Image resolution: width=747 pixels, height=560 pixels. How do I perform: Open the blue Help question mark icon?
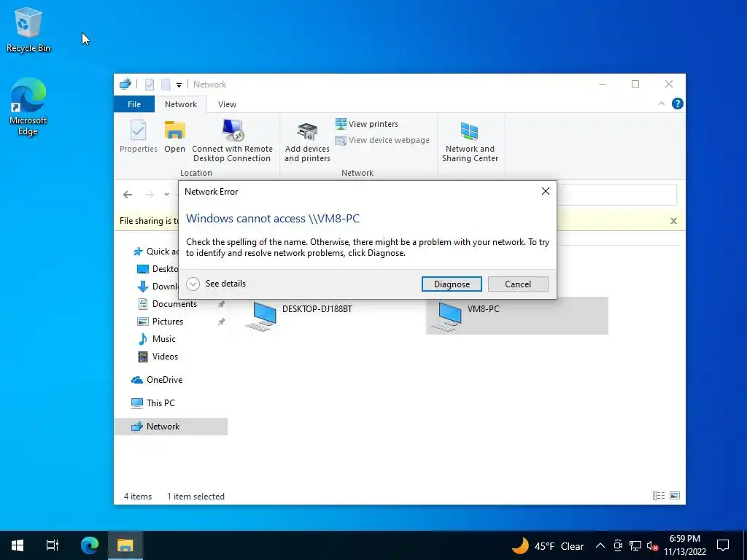point(677,104)
